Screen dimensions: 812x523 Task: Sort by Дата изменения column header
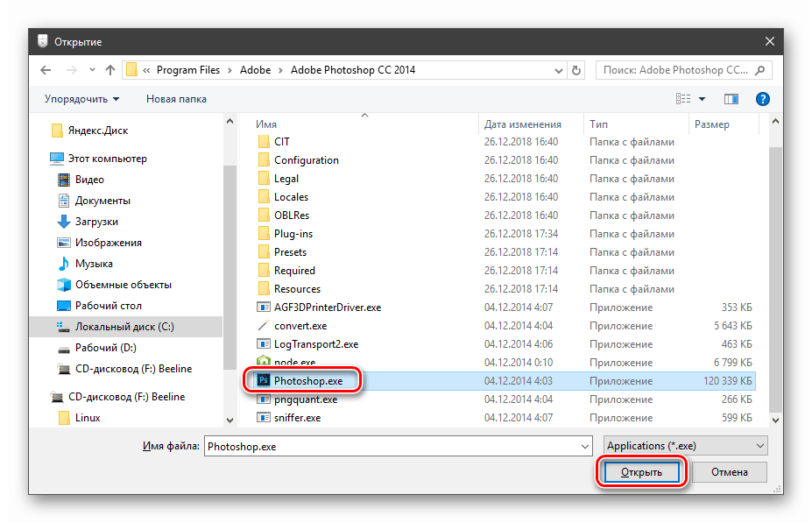(523, 124)
